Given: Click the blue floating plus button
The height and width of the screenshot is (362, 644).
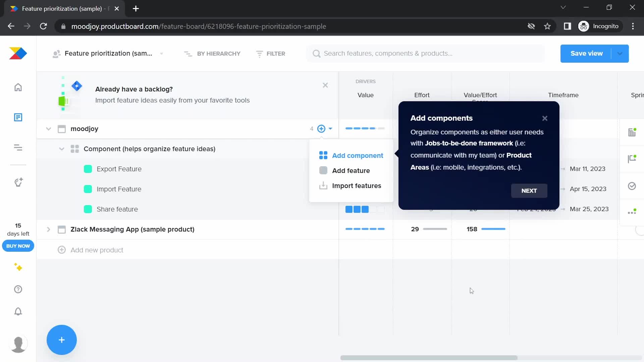Looking at the screenshot, I should (x=62, y=340).
